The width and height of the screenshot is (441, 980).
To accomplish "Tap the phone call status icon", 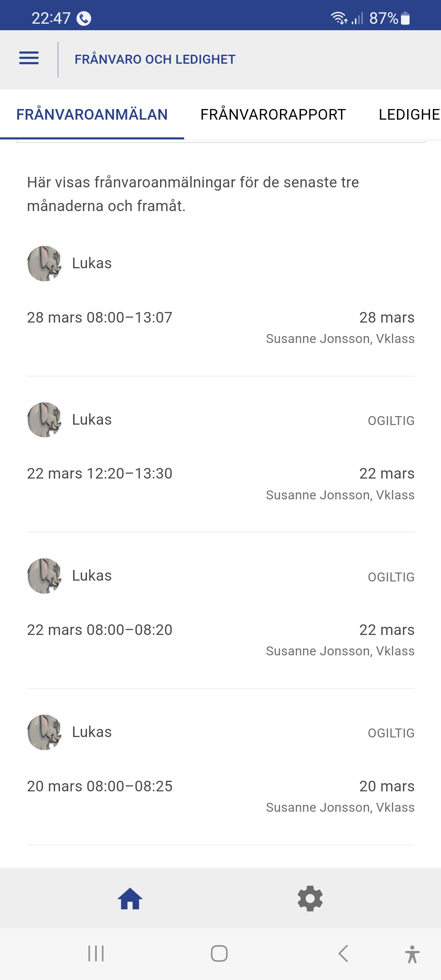I will [x=84, y=18].
